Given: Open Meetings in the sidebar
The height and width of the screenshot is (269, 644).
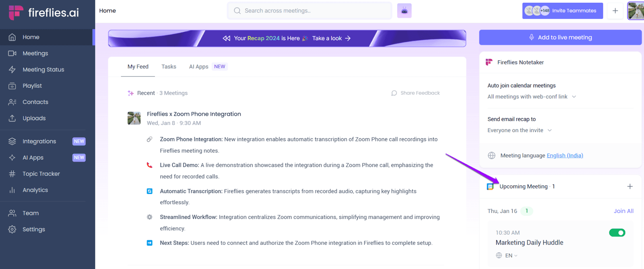Looking at the screenshot, I should pos(47,53).
